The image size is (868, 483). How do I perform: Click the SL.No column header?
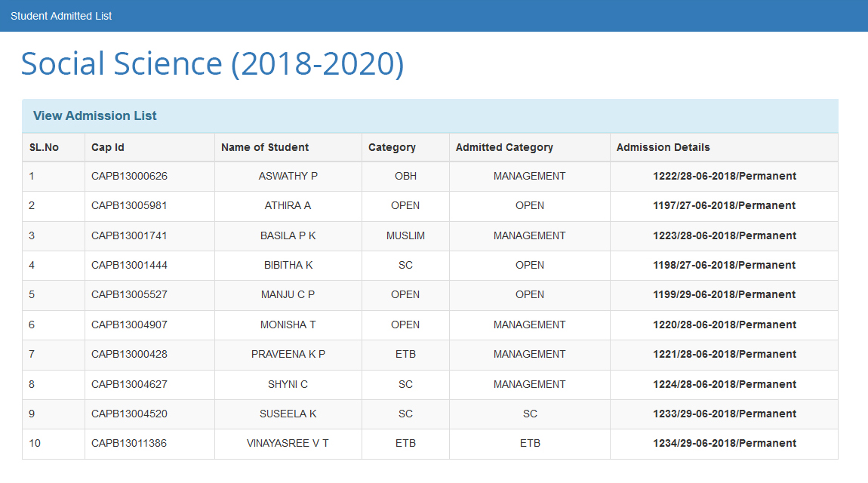tap(44, 147)
